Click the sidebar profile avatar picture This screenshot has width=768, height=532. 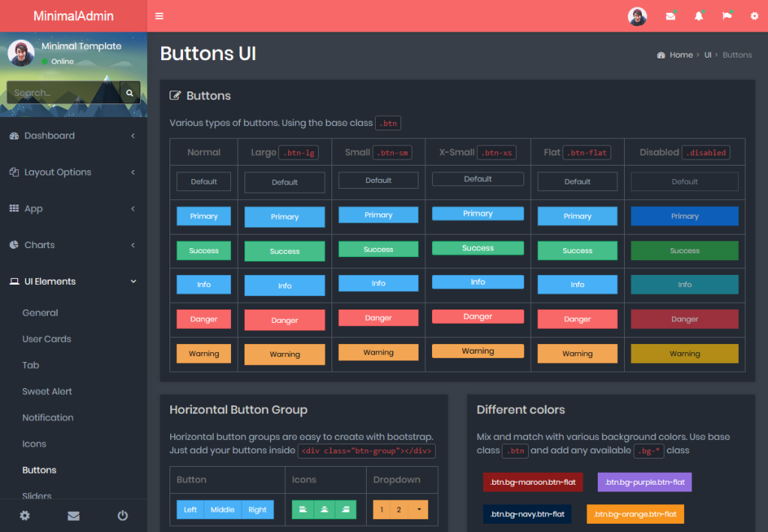(x=21, y=53)
